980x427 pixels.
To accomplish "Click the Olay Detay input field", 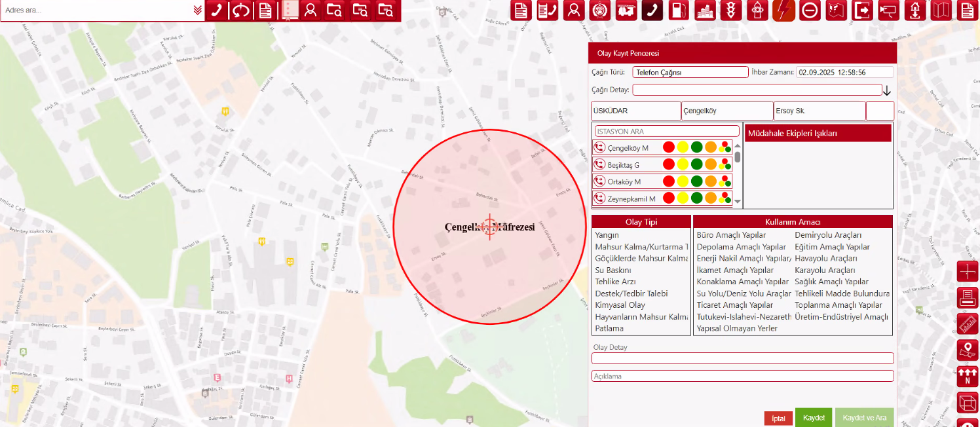I will click(x=743, y=358).
